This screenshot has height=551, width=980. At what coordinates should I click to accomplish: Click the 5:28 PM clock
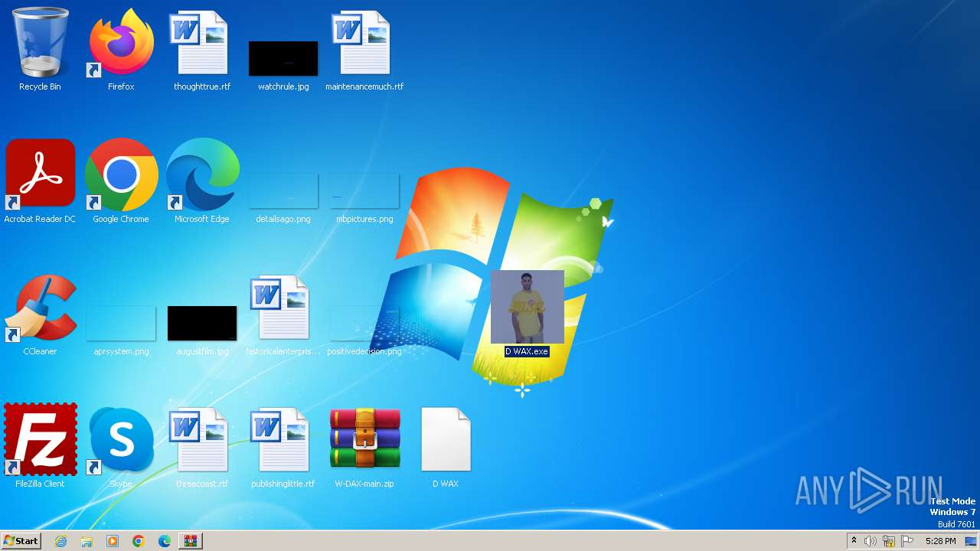(x=940, y=541)
